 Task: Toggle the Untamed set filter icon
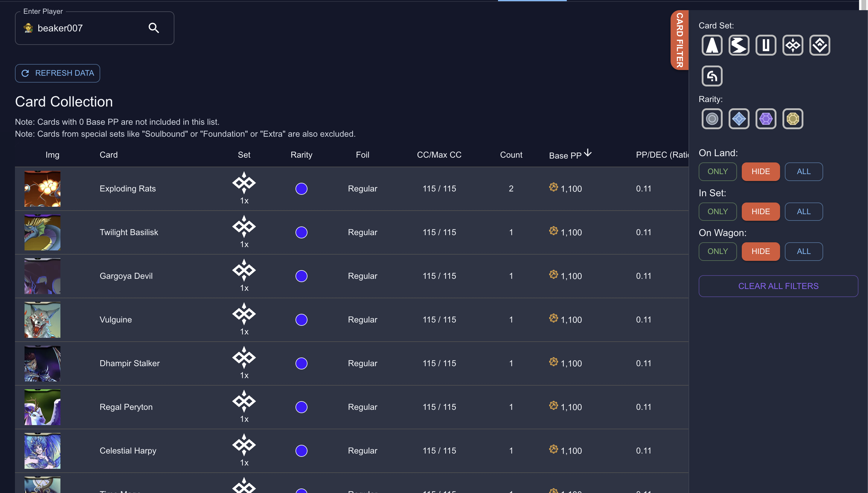coord(765,45)
